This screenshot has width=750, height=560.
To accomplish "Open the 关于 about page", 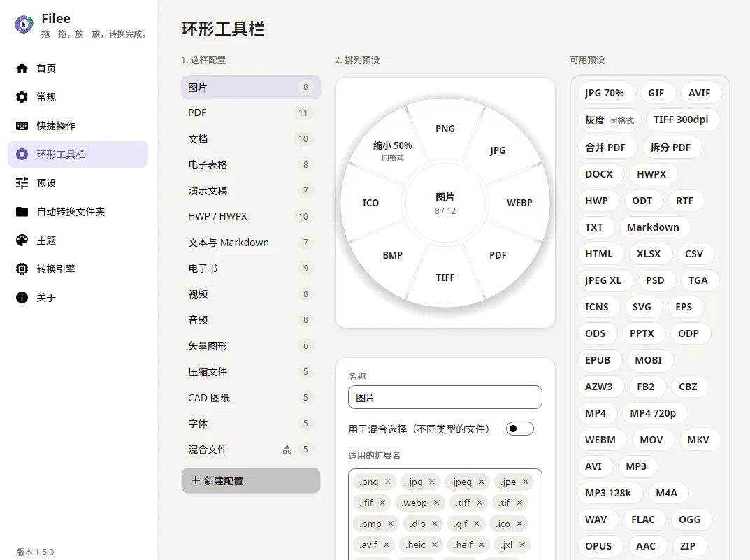I will (78, 297).
